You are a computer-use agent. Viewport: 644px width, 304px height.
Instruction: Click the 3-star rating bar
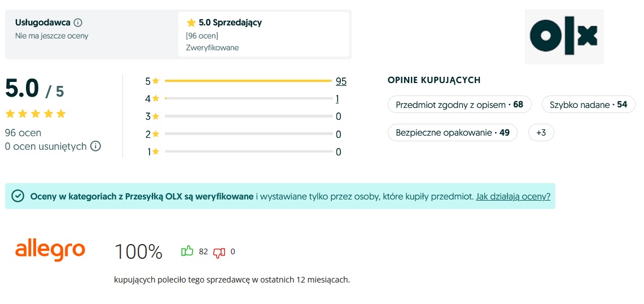coord(248,116)
